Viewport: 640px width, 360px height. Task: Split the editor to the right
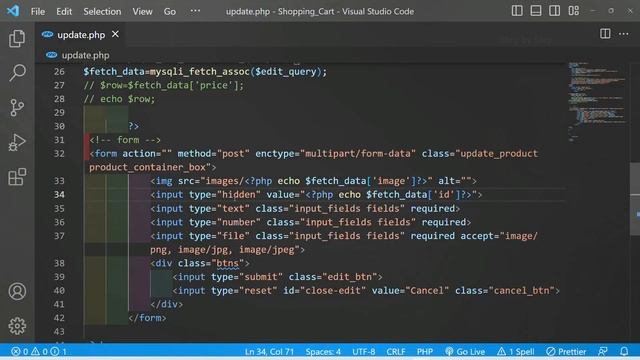[605, 34]
